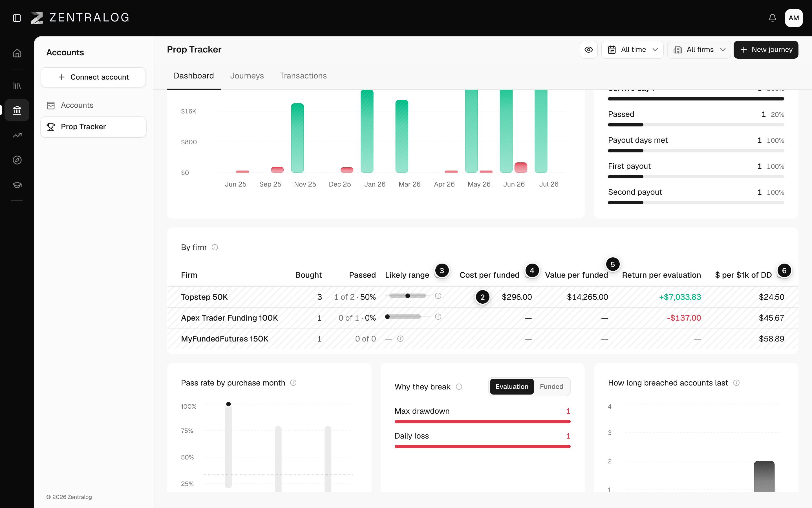Click info icon in Topstep 50K range
812x508 pixels.
[438, 296]
